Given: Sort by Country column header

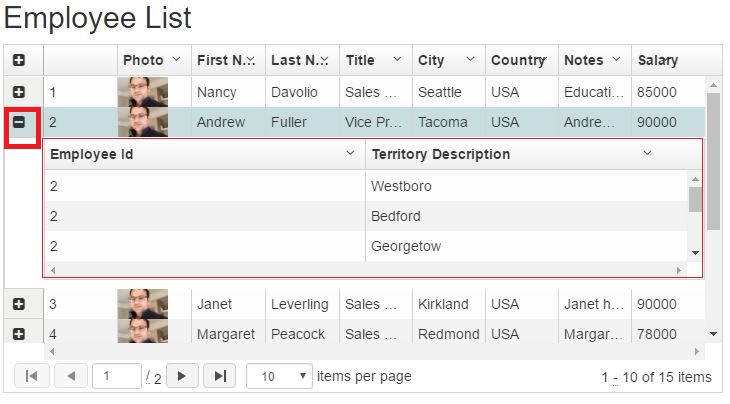Looking at the screenshot, I should (517, 60).
